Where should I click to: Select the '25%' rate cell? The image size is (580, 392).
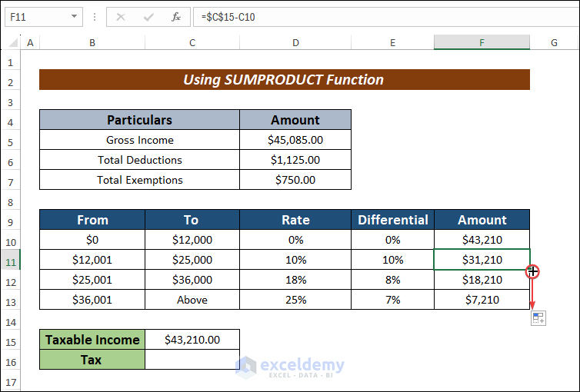point(295,300)
